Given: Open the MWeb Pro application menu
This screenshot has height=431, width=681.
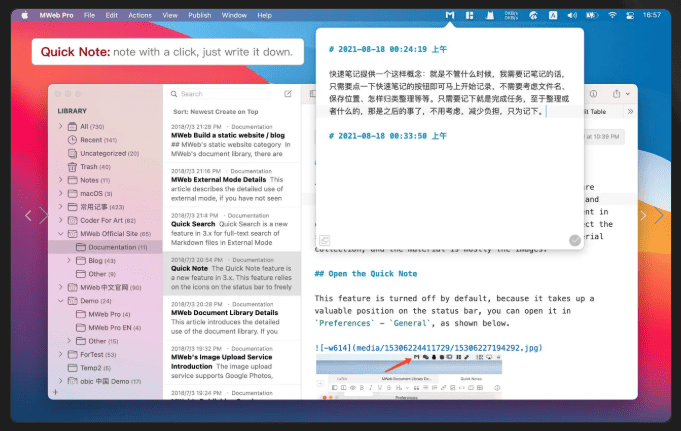Looking at the screenshot, I should coord(56,15).
